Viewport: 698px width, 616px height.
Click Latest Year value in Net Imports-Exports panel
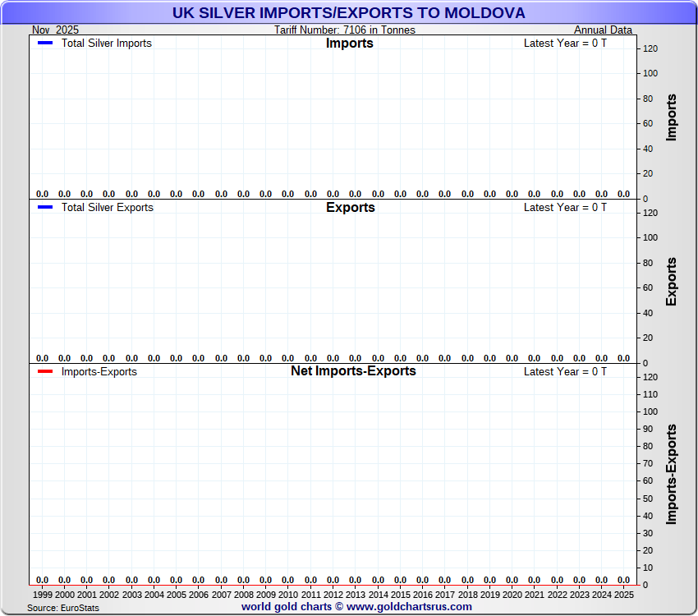tap(565, 371)
